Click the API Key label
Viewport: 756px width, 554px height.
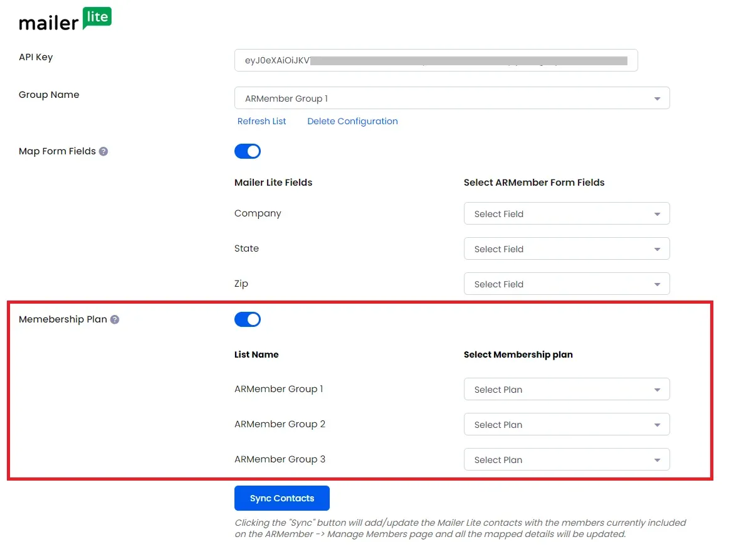pos(36,57)
